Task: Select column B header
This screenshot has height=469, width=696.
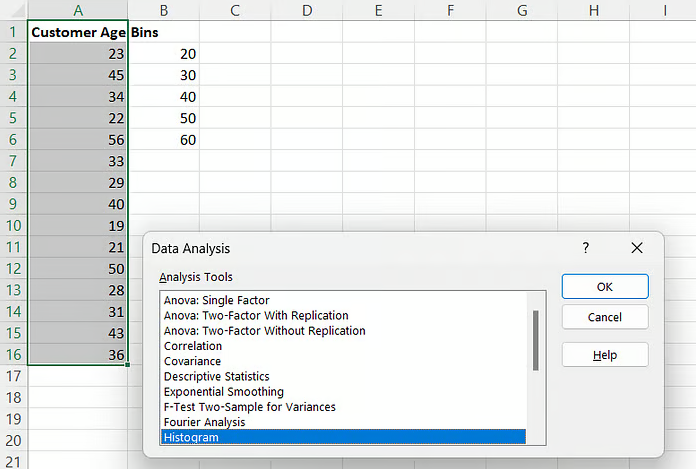Action: 163,10
